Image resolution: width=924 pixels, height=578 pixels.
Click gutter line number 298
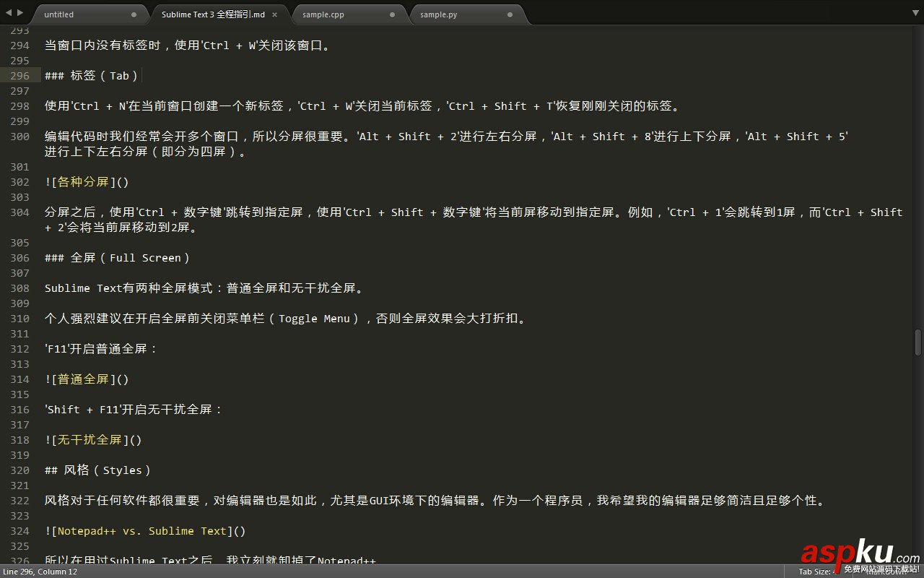(x=19, y=106)
